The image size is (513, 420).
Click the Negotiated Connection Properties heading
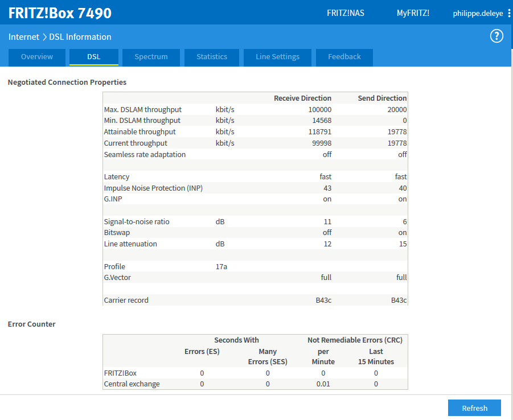pos(67,83)
